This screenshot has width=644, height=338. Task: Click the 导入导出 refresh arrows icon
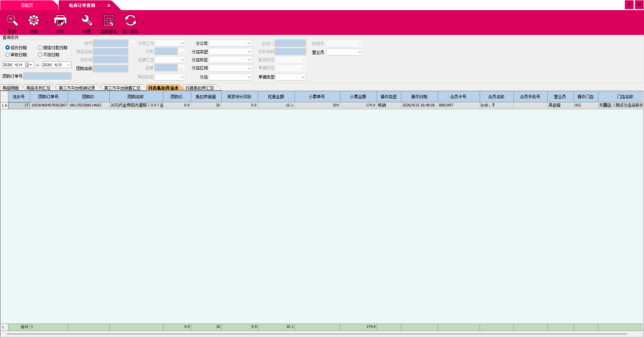tap(130, 21)
